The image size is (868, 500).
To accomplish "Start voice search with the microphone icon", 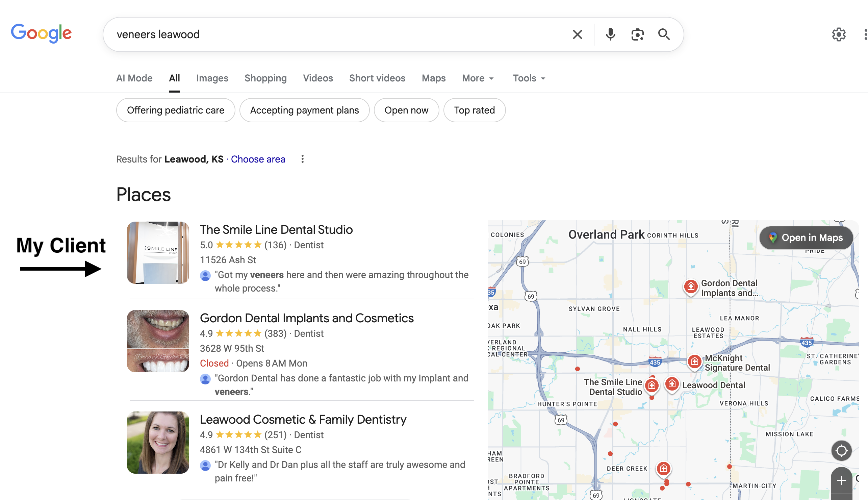I will 610,34.
